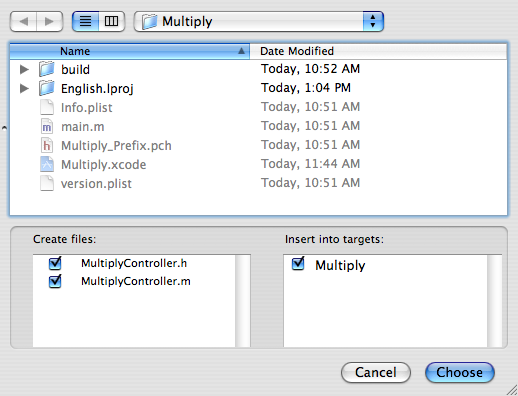Screen dimensions: 518x396
Task: Click the Info.plist file icon
Action: (47, 107)
